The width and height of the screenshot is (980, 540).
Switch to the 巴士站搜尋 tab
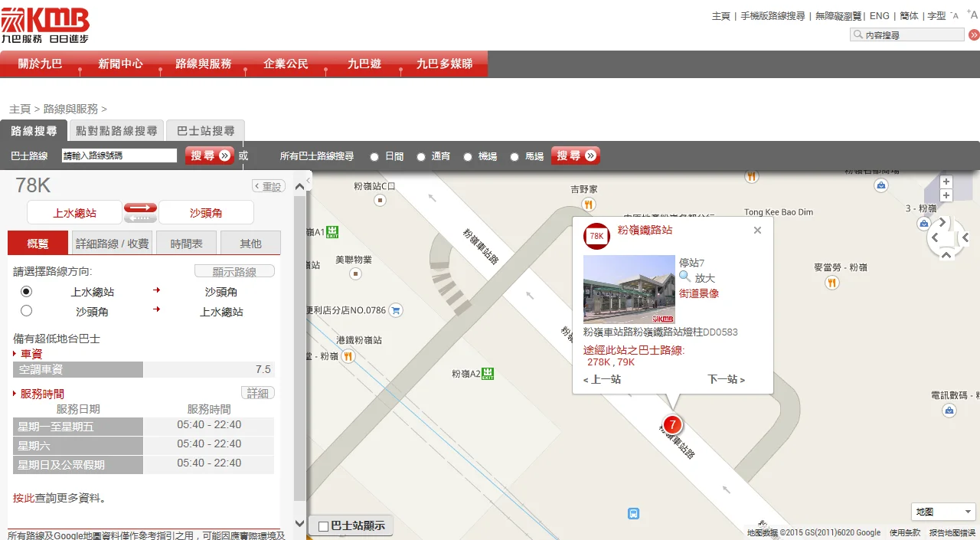point(204,130)
